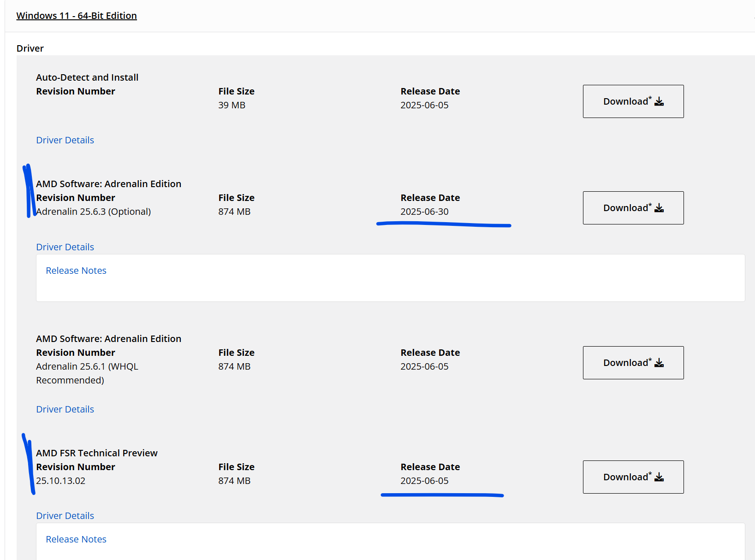The height and width of the screenshot is (560, 755).
Task: Select the file size 39 MB
Action: (x=232, y=105)
